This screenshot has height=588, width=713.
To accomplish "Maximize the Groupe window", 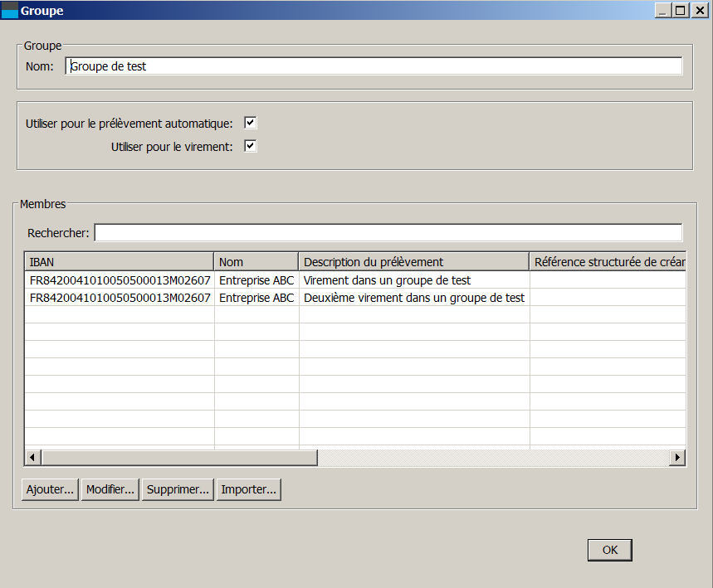I will [681, 10].
